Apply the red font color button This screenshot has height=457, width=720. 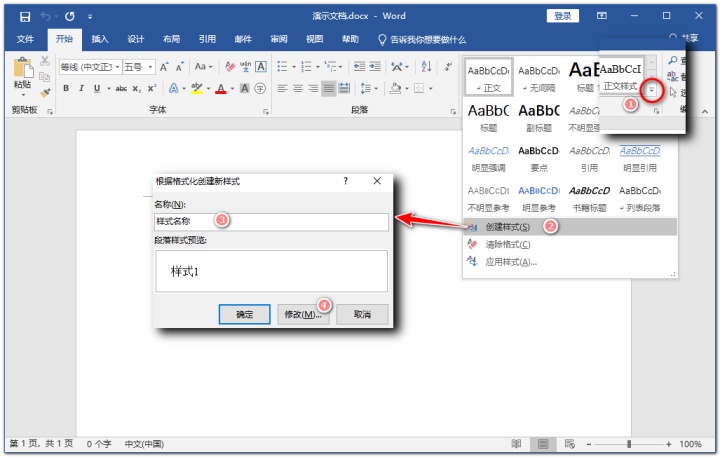[x=221, y=88]
